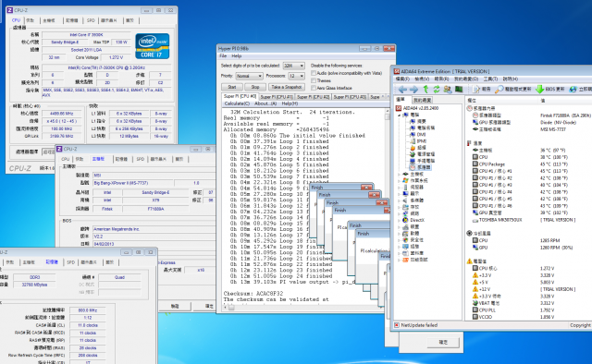Viewport: 592px width, 364px height.
Task: Click the Hyper PI horizontal scrollbar thumb
Action: click(231, 308)
